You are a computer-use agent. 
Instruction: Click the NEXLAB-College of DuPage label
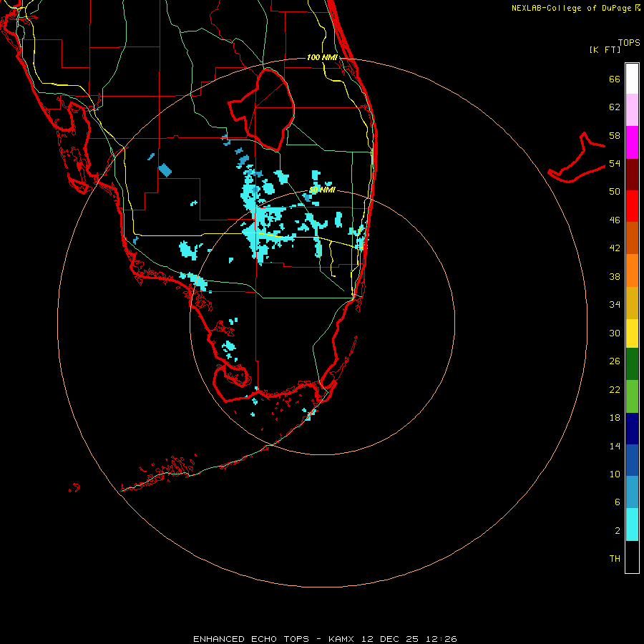571,8
